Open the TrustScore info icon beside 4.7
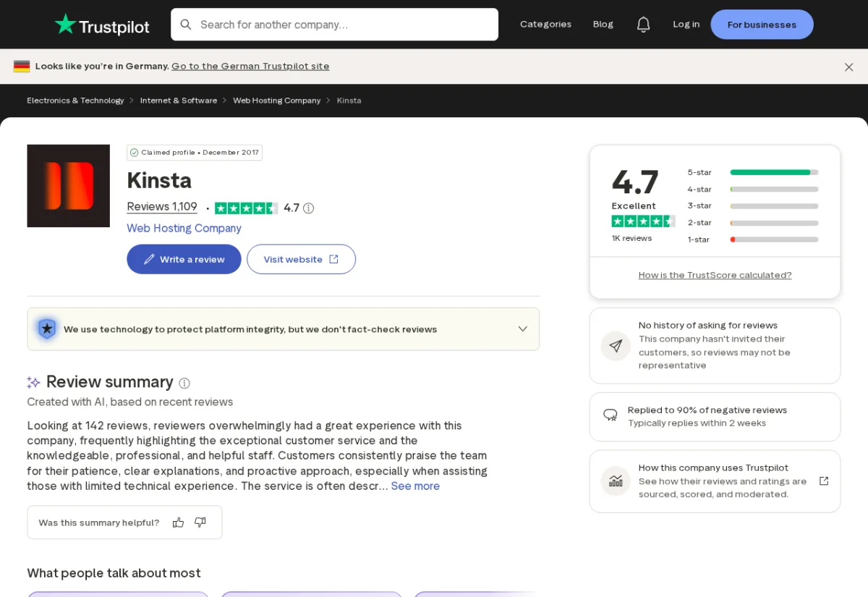This screenshot has height=597, width=868. point(309,208)
